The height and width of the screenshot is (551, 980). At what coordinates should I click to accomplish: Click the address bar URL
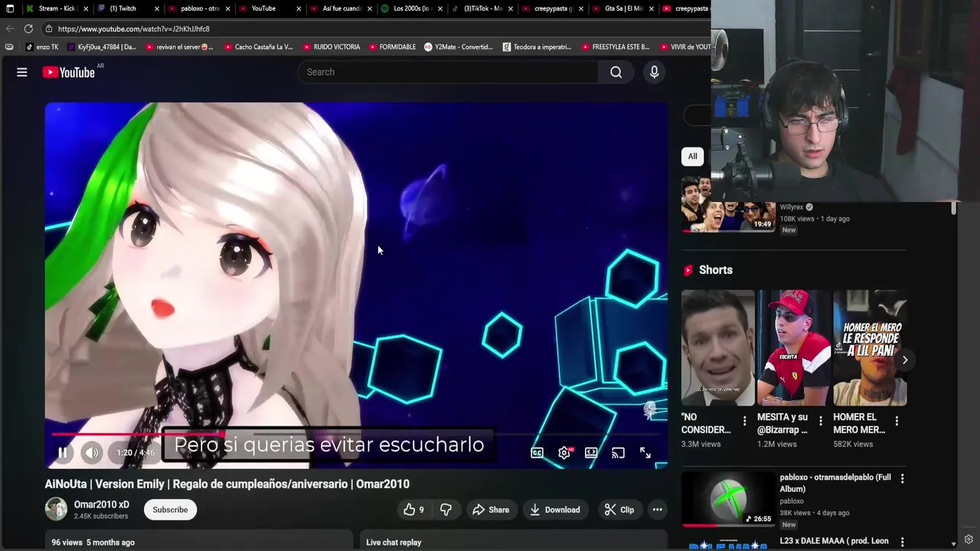point(134,29)
